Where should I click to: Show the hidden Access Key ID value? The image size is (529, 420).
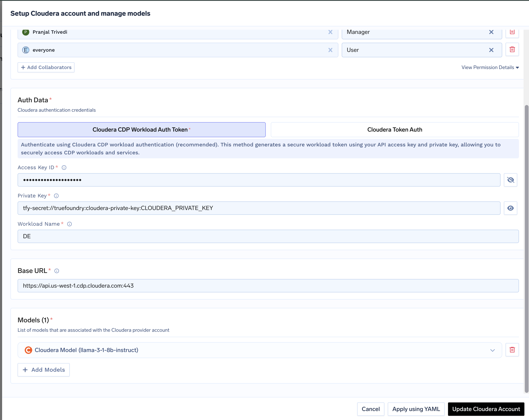click(x=511, y=180)
